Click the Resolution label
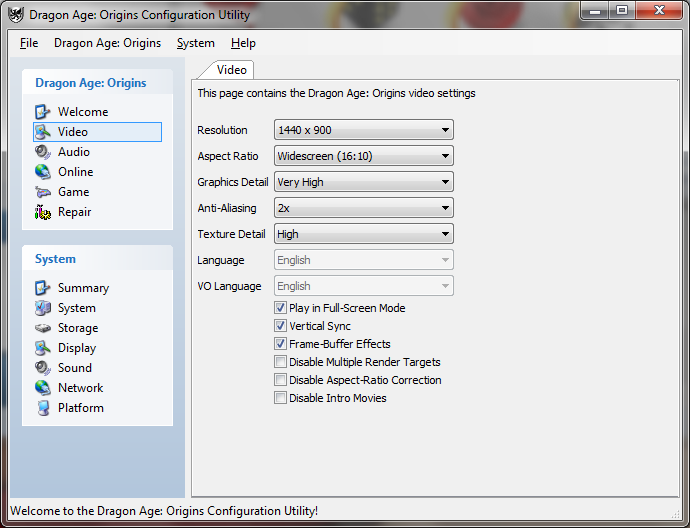This screenshot has width=690, height=528. [222, 130]
